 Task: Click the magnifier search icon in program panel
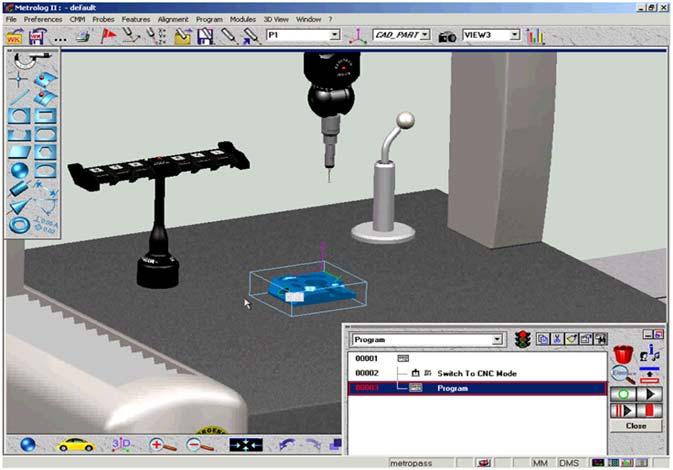click(x=623, y=375)
